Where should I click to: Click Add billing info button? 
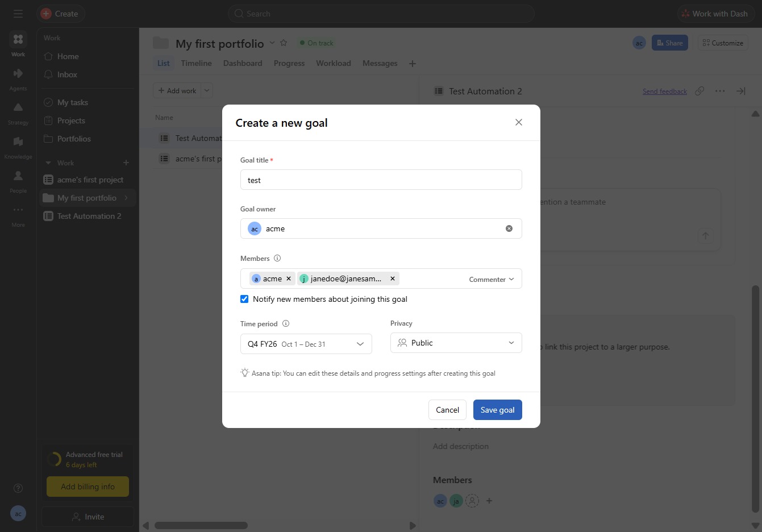coord(88,487)
